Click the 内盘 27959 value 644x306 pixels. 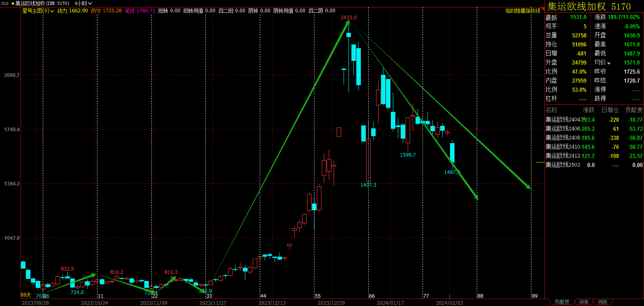[x=579, y=81]
